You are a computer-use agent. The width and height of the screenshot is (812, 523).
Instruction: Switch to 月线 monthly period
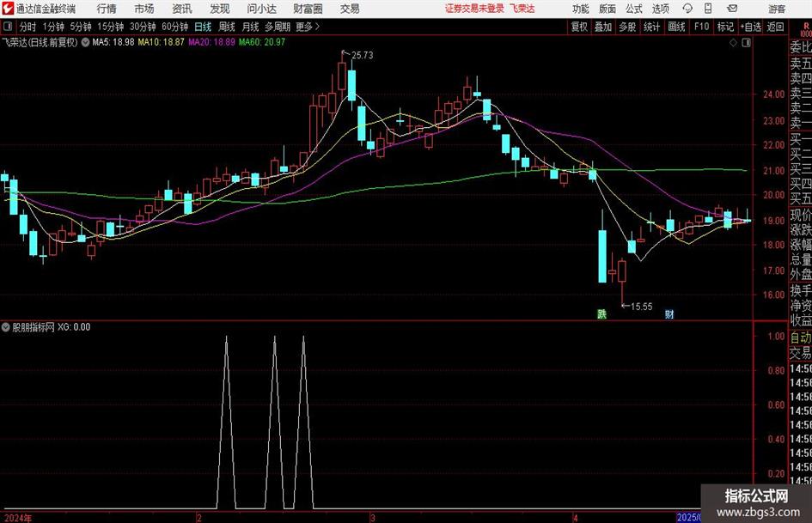250,27
